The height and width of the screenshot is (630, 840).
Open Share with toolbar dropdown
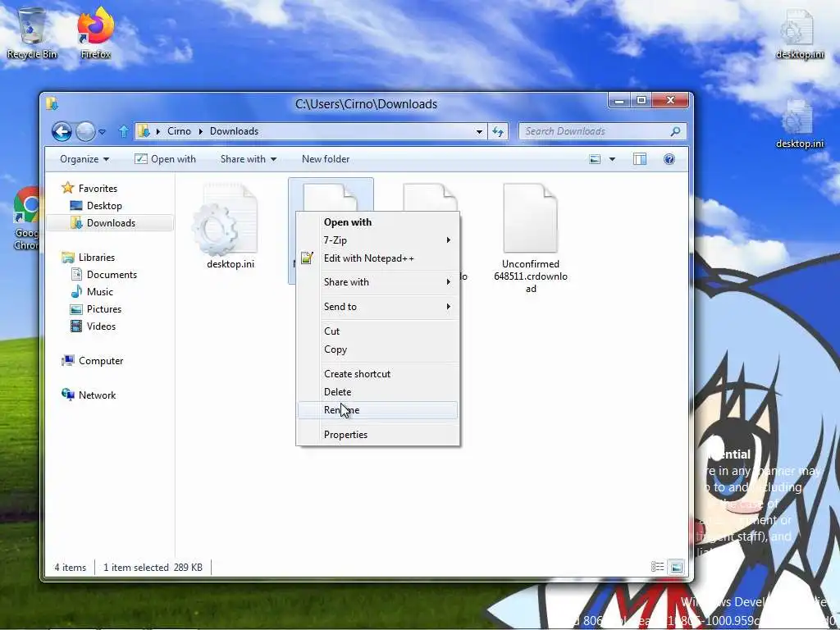(x=248, y=159)
